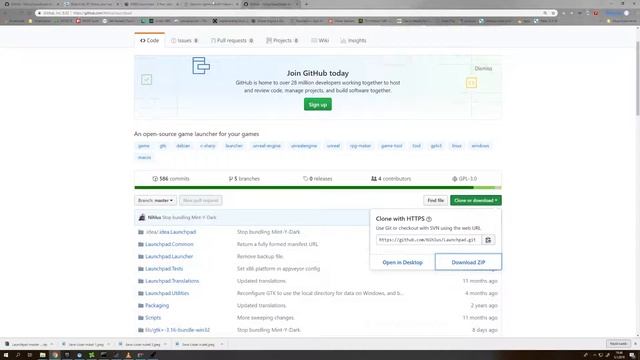The image size is (640, 360).
Task: Open the 0 releases link
Action: (x=318, y=179)
